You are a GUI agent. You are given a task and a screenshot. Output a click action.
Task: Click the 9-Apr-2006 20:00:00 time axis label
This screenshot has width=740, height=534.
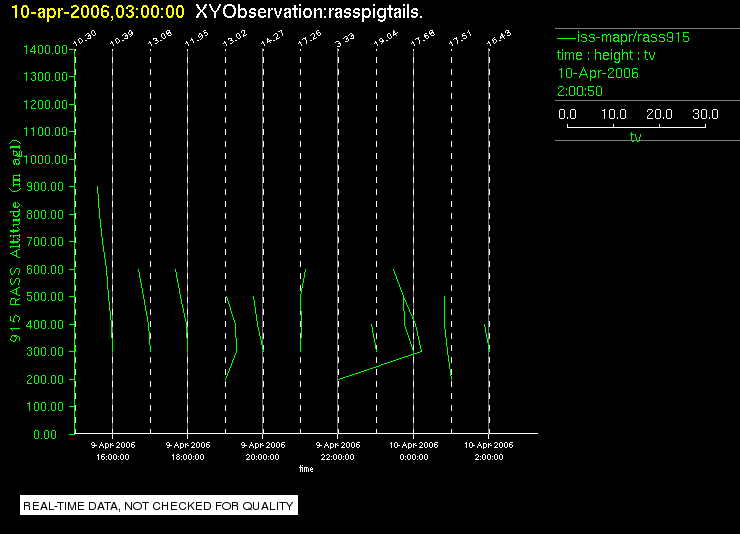(263, 451)
